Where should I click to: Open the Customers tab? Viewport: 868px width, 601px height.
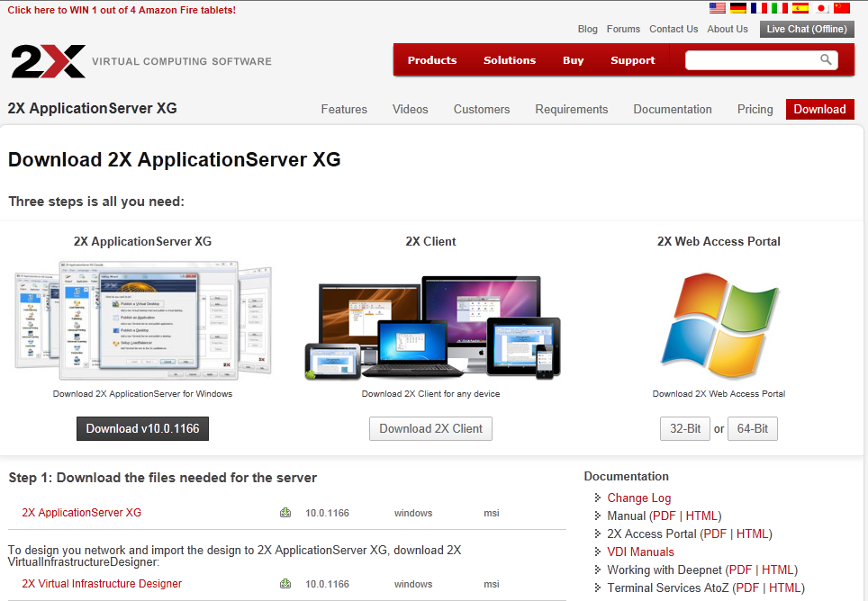482,110
